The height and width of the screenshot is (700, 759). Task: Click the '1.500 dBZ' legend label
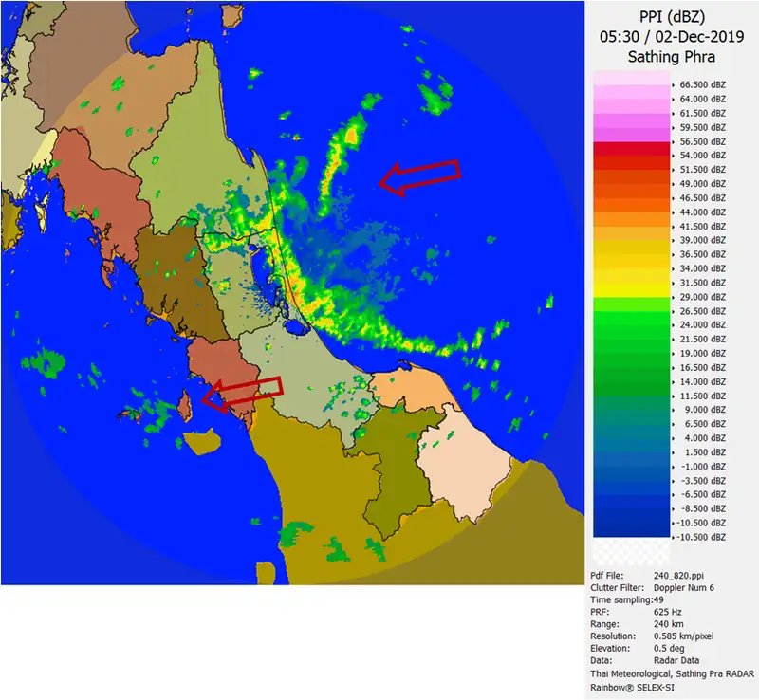[x=705, y=452]
